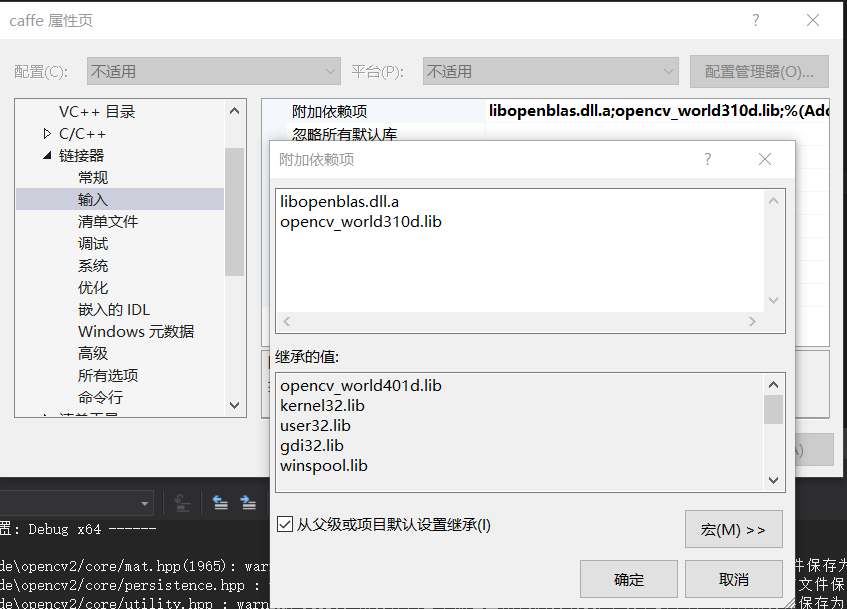Click the help icon on caffe 属性页 title bar
The height and width of the screenshot is (609, 847).
[757, 20]
